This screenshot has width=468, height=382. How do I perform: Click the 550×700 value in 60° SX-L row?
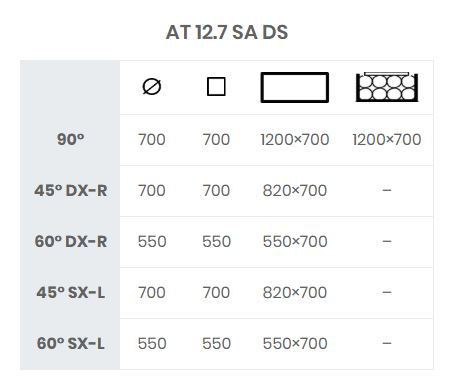(x=295, y=343)
